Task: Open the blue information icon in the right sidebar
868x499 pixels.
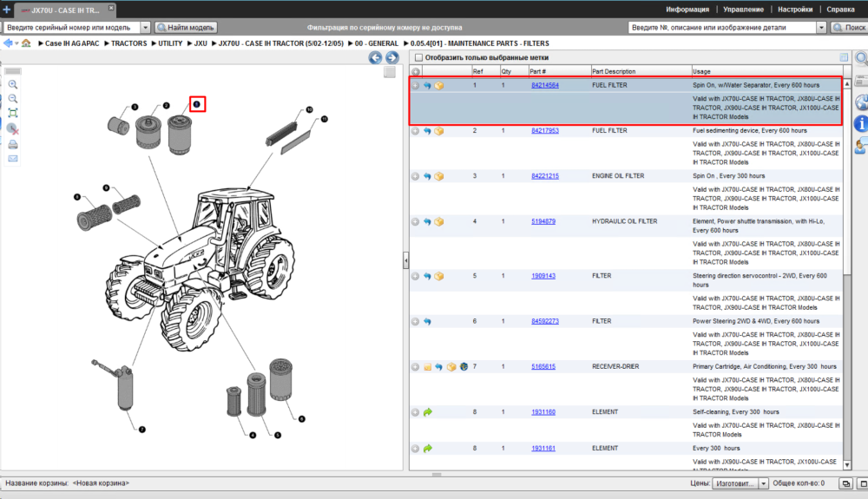Action: [x=861, y=123]
